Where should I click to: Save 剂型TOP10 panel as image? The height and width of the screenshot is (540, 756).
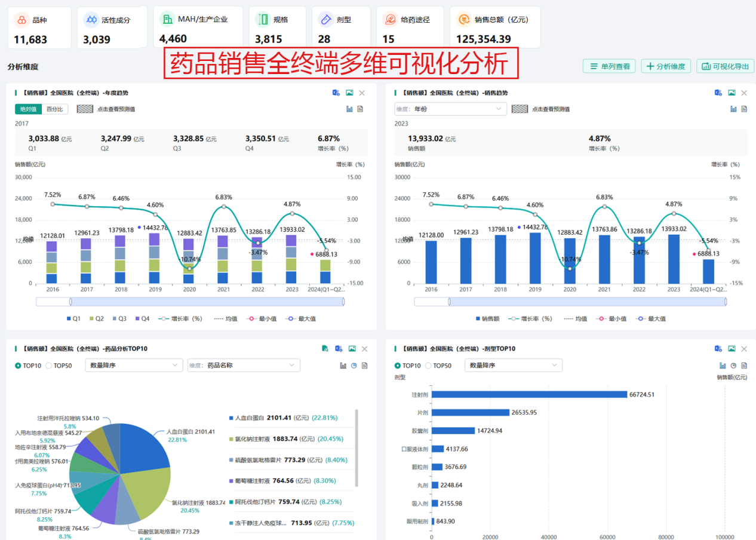pos(732,348)
